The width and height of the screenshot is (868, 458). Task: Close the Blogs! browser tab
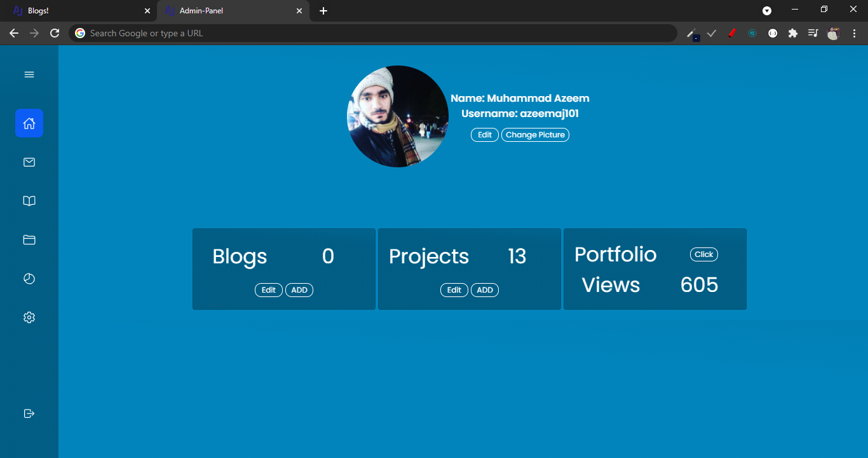click(x=147, y=11)
